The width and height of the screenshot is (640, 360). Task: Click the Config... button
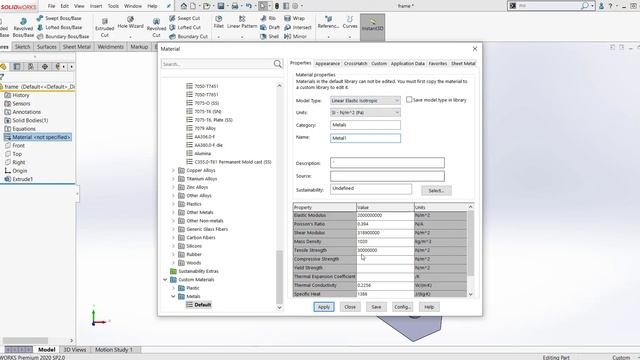click(x=402, y=307)
